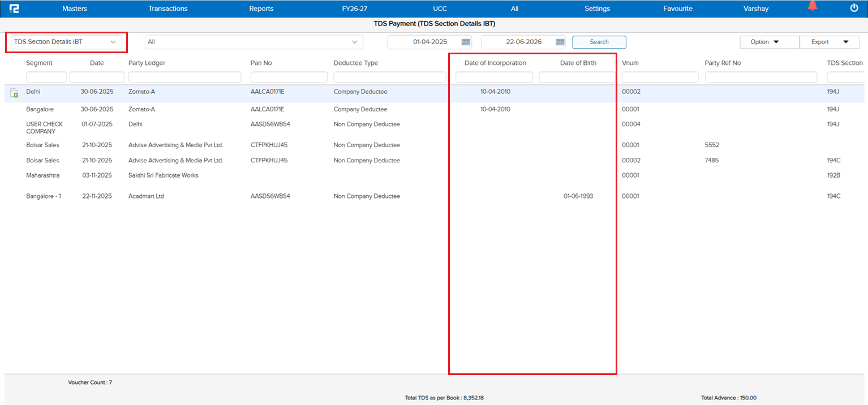Image resolution: width=868 pixels, height=405 pixels.
Task: Sort by the Vnum column header
Action: click(x=630, y=63)
